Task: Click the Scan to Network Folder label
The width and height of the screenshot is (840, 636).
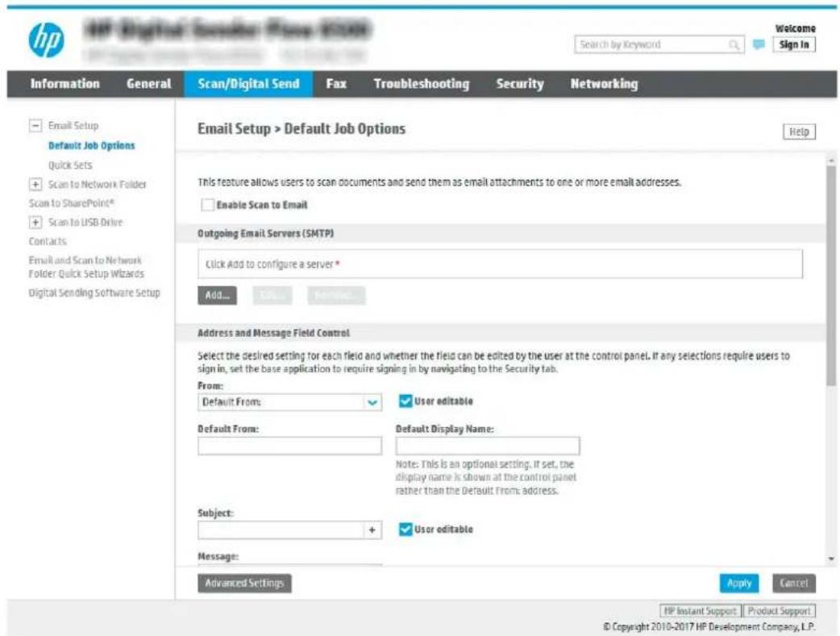Action: click(x=97, y=185)
